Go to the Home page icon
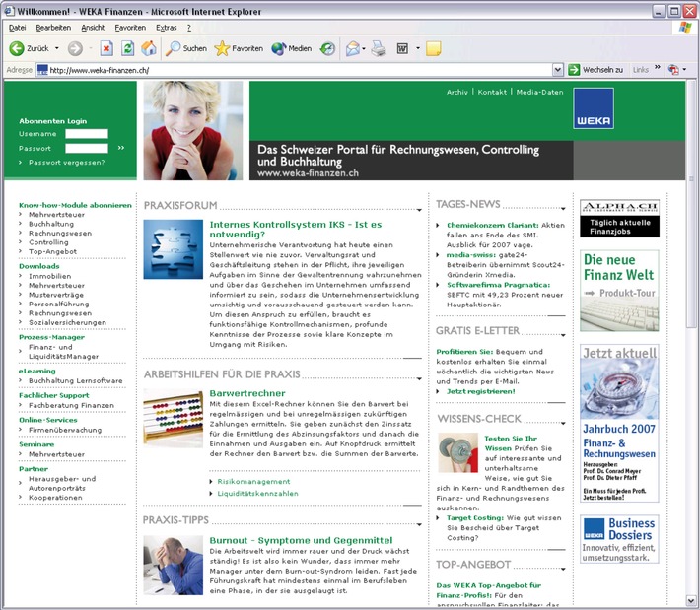This screenshot has height=610, width=700. (149, 48)
